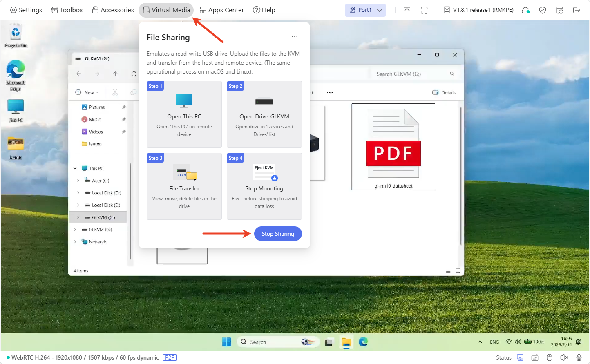Click the pin-to-top arrow icon in the toolbar

(407, 10)
